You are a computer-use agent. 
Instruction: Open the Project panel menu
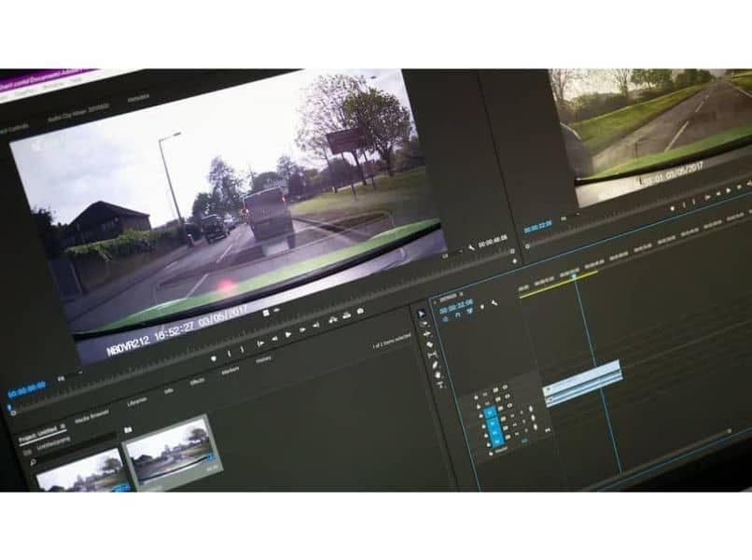click(63, 427)
